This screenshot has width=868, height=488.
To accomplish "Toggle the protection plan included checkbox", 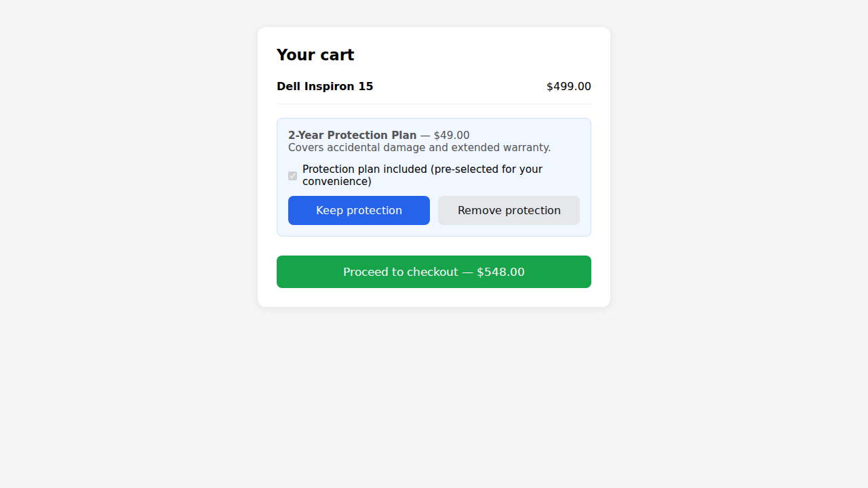I will [x=292, y=176].
